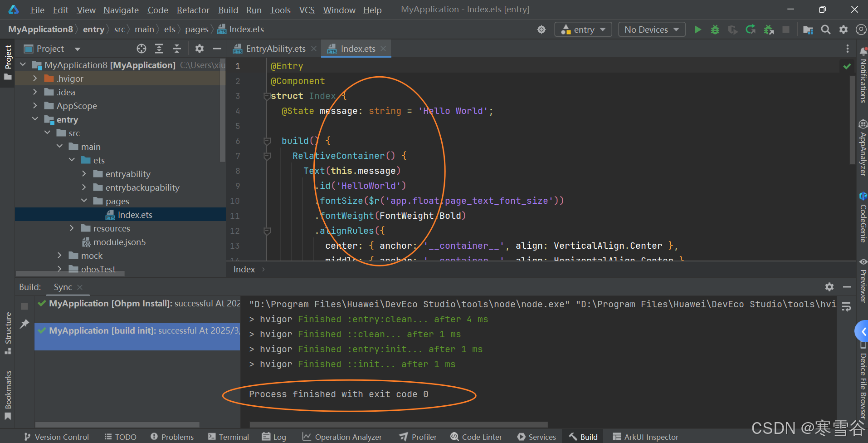Open the search everywhere magnifier

click(x=826, y=30)
